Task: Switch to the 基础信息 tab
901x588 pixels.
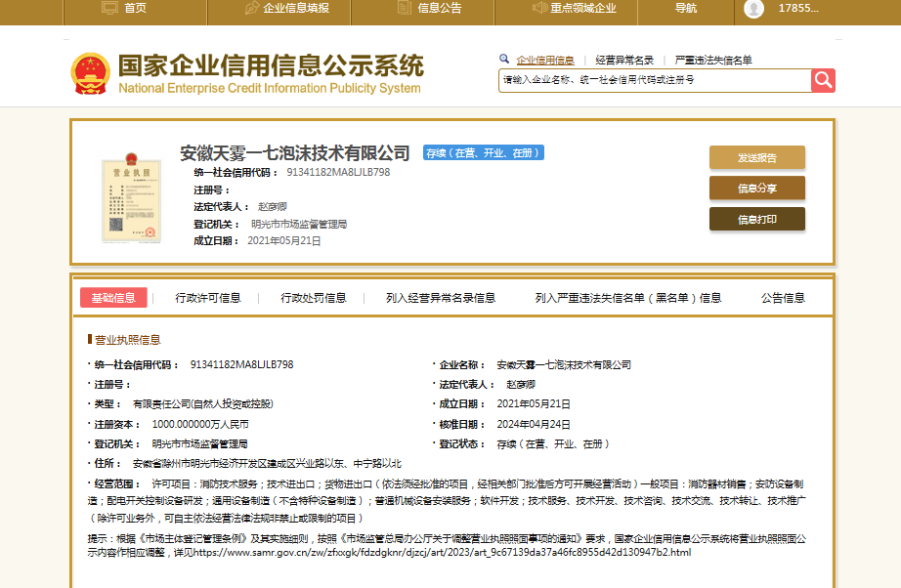Action: tap(113, 298)
